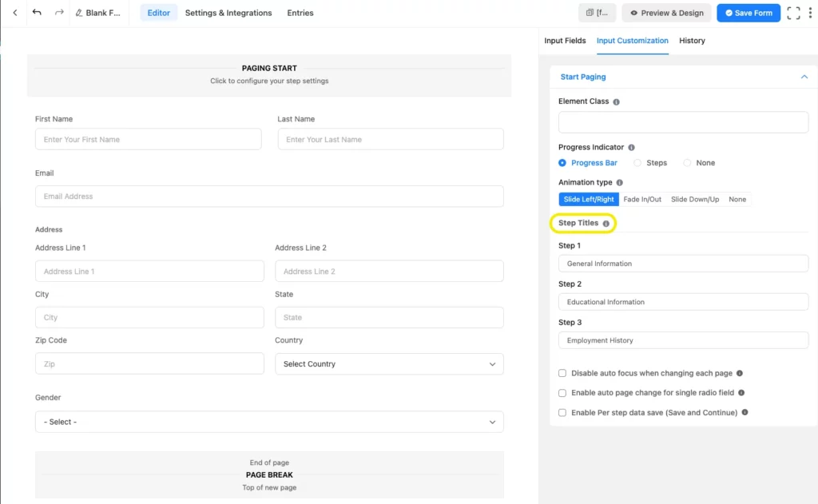Check Enable Per step data save
Screen dimensions: 818x504
tap(562, 413)
